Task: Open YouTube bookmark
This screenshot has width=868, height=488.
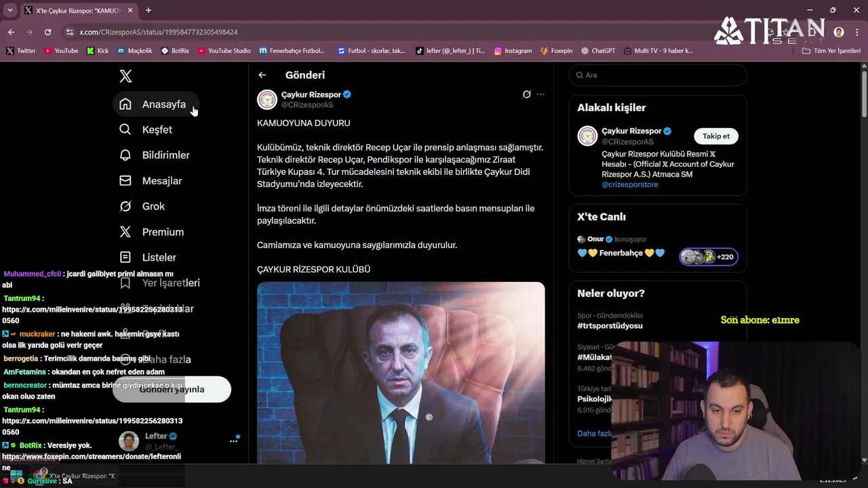Action: 61,51
